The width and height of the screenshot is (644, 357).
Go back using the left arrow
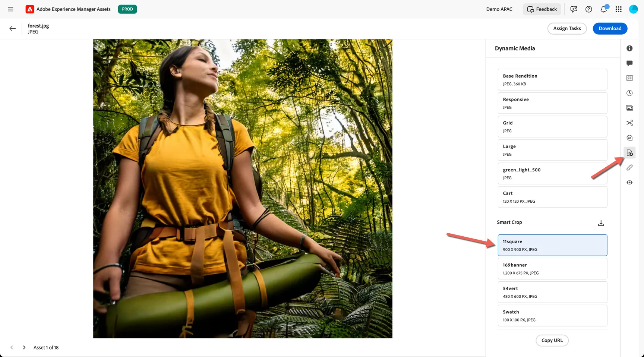coord(12,29)
